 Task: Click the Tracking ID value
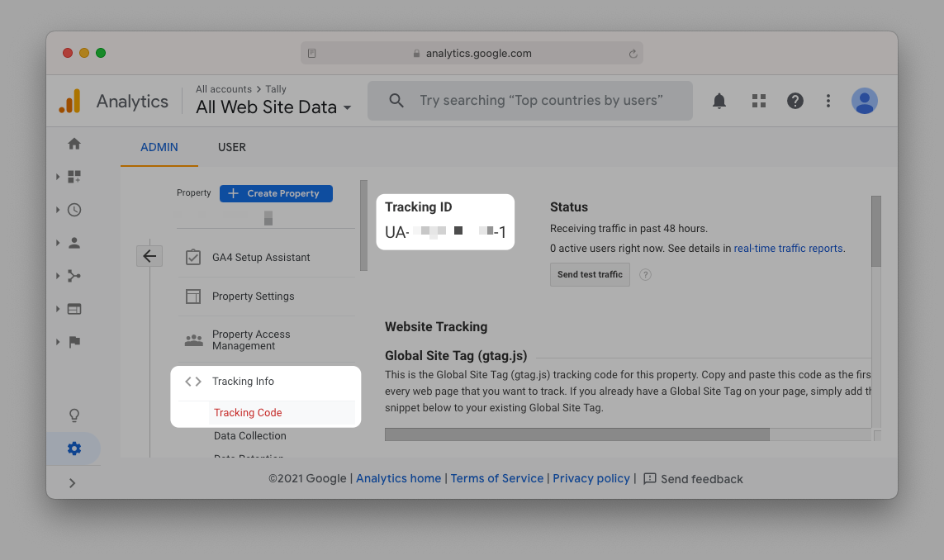[x=445, y=232]
